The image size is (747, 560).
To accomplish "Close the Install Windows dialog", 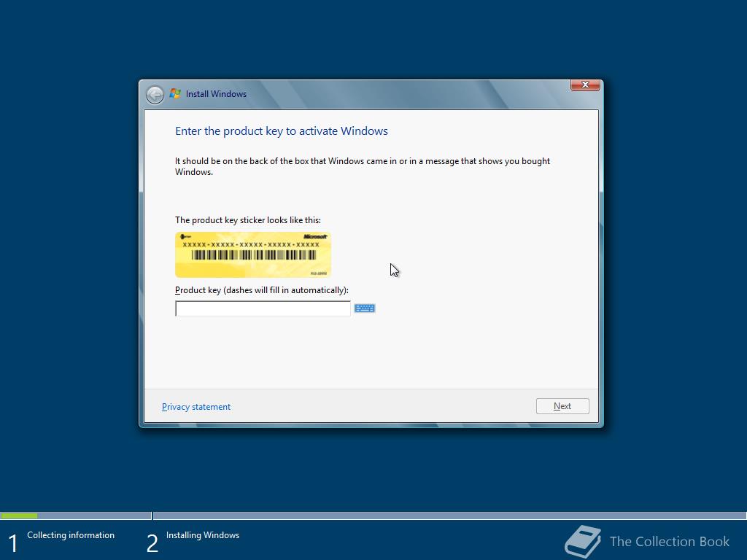I will [585, 85].
